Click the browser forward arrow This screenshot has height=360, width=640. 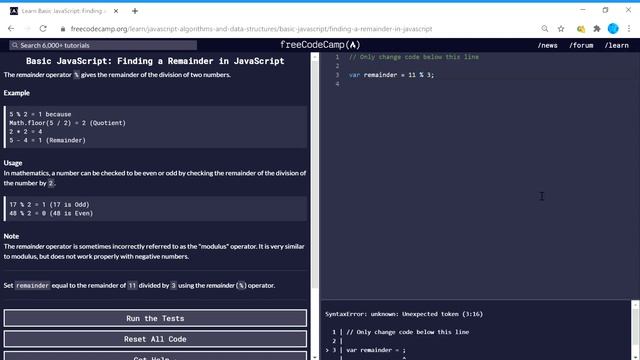(x=27, y=29)
